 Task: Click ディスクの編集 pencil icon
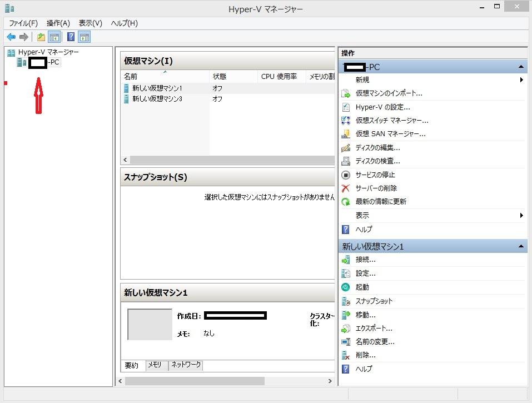coord(345,147)
